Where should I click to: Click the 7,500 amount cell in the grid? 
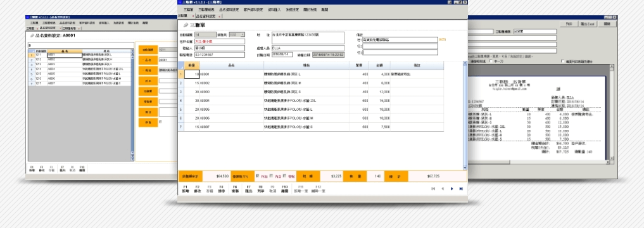(379, 127)
